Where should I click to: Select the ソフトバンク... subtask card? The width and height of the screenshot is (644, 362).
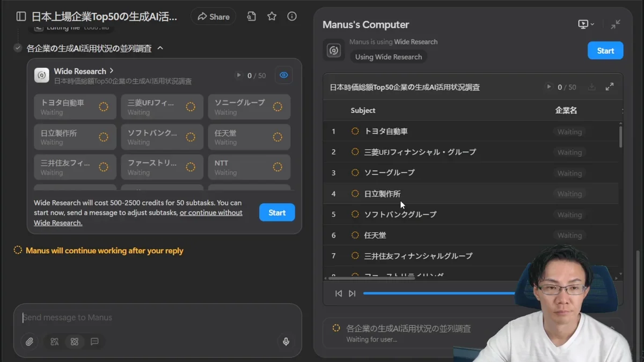(162, 137)
